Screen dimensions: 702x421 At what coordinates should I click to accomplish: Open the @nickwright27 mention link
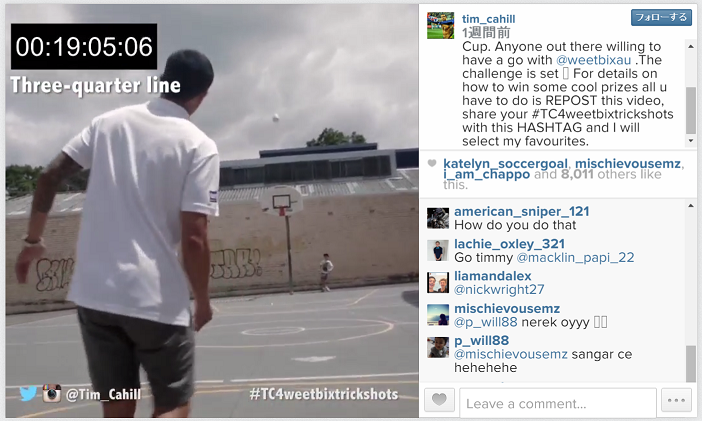[499, 290]
